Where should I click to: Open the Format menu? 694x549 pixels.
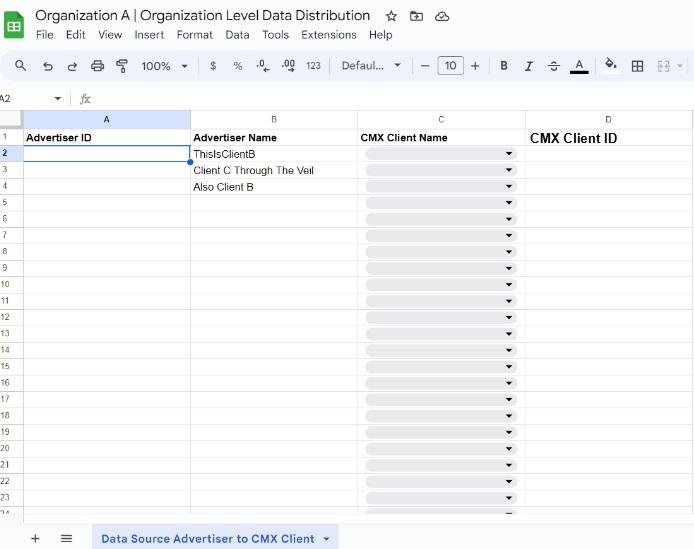point(194,35)
